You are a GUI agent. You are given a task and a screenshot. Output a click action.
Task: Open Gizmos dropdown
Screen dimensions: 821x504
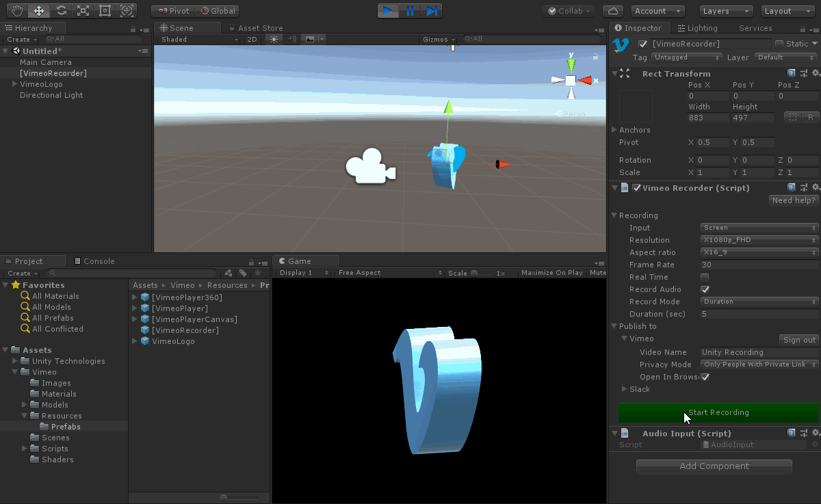tap(439, 39)
